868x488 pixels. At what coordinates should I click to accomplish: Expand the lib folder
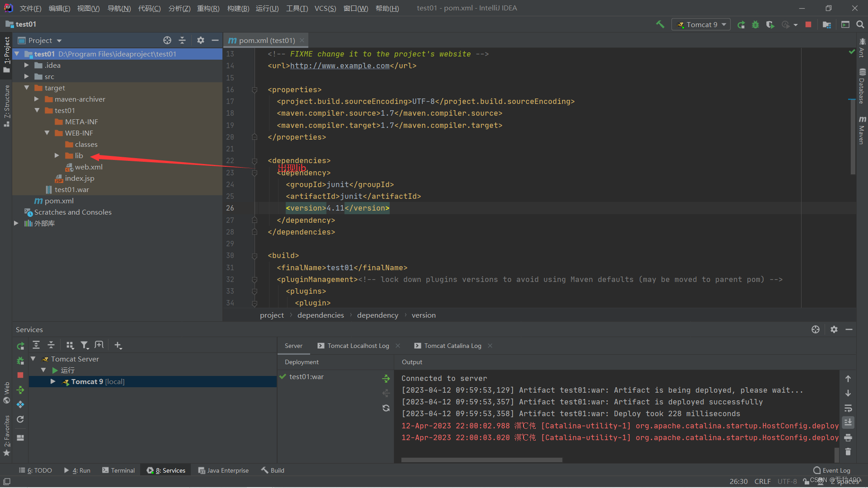click(57, 155)
